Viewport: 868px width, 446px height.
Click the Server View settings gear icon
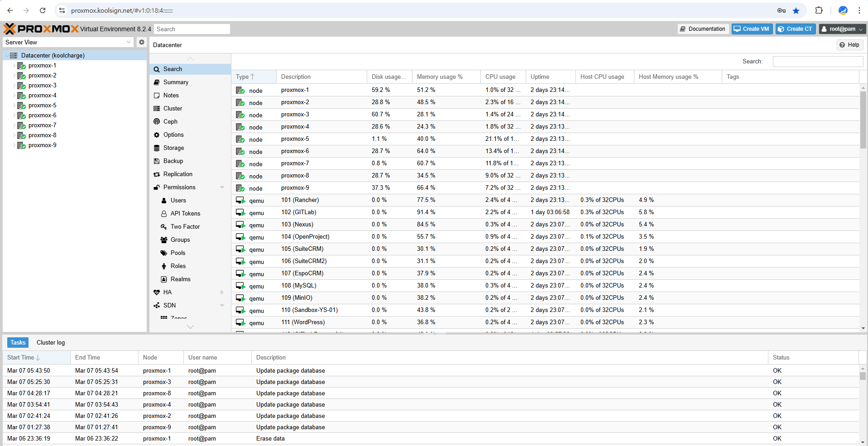coord(142,42)
